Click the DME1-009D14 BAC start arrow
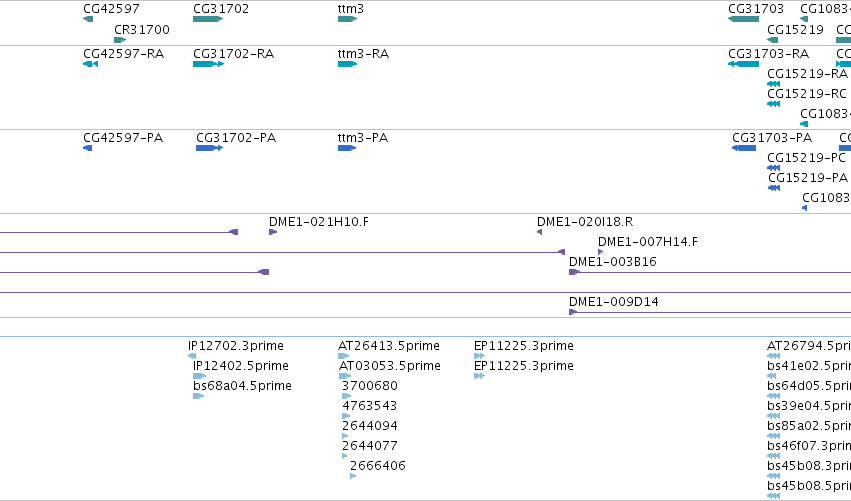The image size is (851, 501). (573, 312)
